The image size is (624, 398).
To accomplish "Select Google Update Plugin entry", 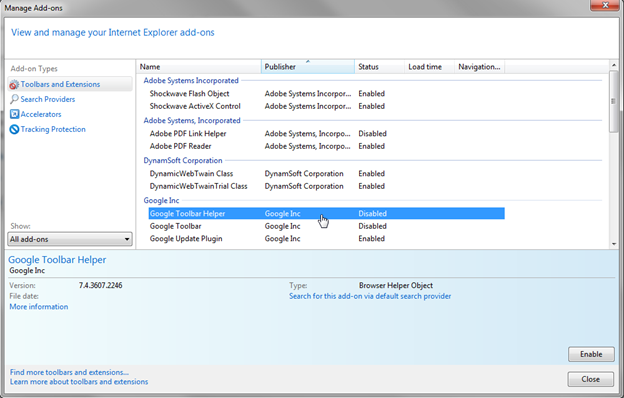I will tap(326, 239).
